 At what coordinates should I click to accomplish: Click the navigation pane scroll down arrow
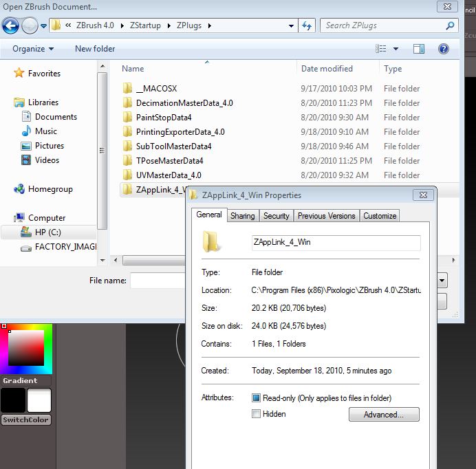coord(102,260)
